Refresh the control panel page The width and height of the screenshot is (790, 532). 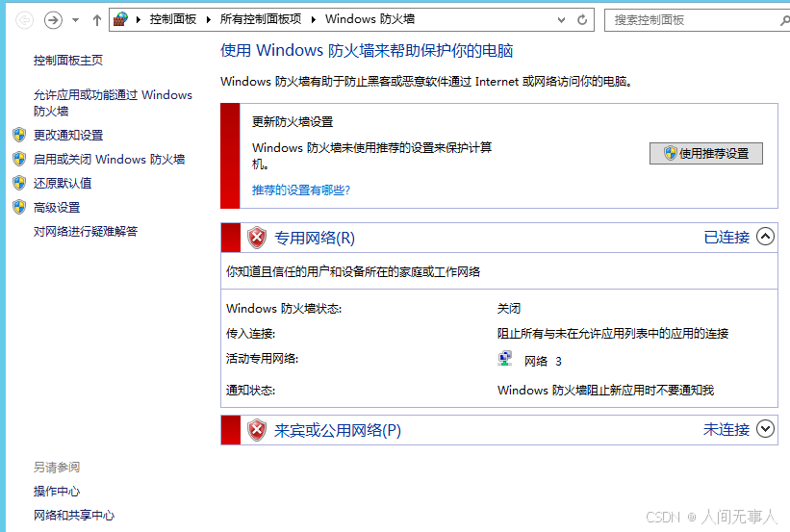(582, 20)
